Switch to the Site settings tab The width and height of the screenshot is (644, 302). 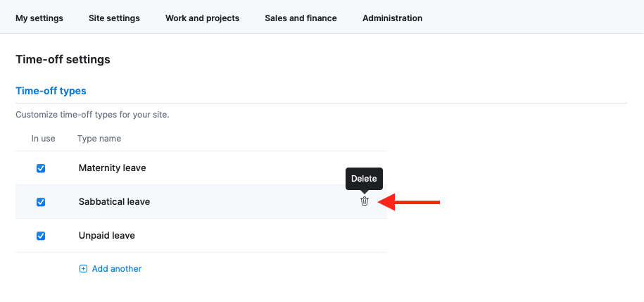point(114,18)
